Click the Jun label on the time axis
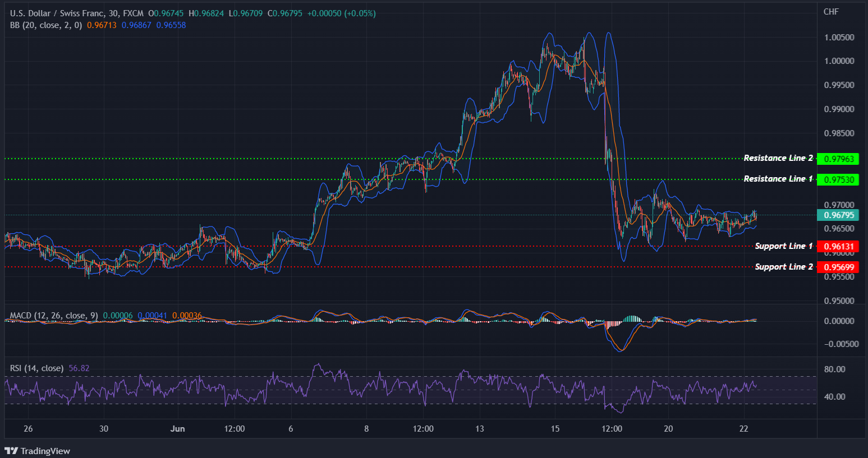Viewport: 868px width, 458px height. pyautogui.click(x=178, y=428)
